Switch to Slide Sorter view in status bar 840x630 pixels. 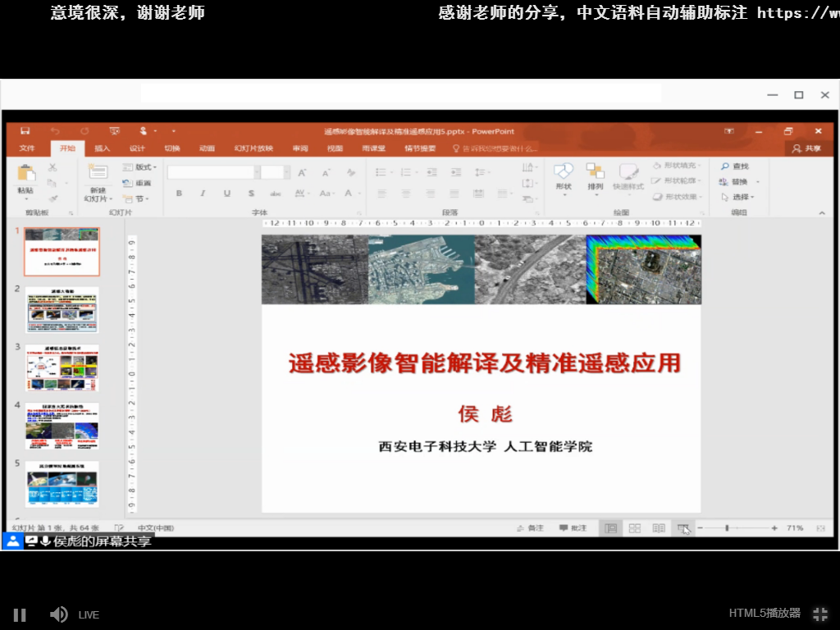click(x=634, y=528)
